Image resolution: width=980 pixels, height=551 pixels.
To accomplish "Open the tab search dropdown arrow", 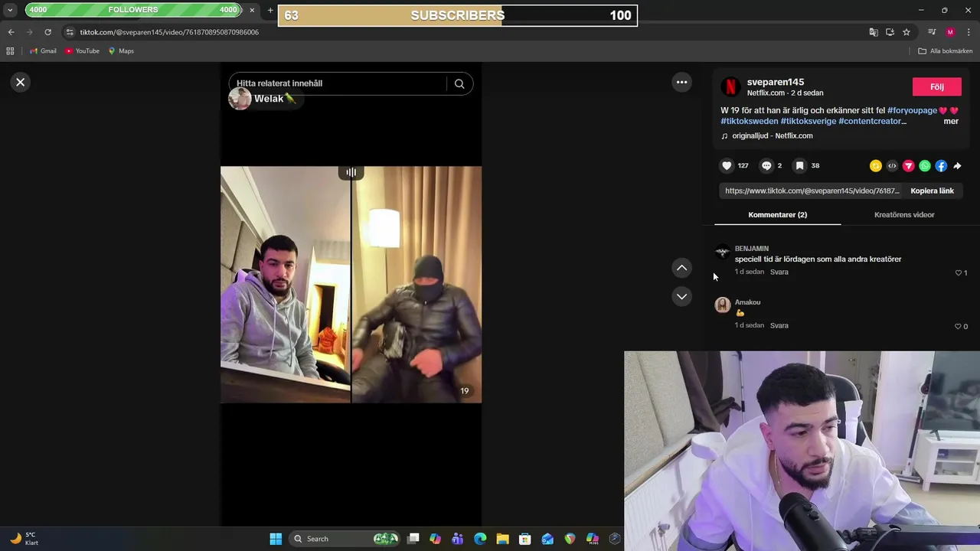I will click(10, 10).
